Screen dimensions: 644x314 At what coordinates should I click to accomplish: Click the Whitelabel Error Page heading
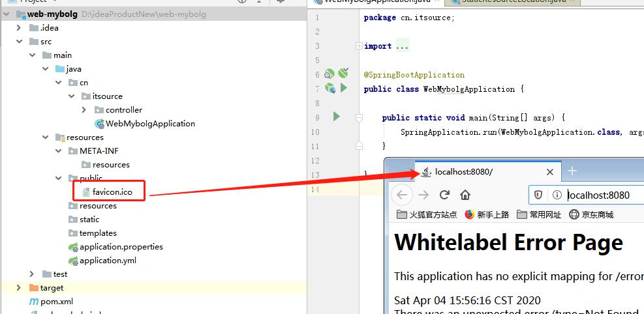(x=508, y=242)
